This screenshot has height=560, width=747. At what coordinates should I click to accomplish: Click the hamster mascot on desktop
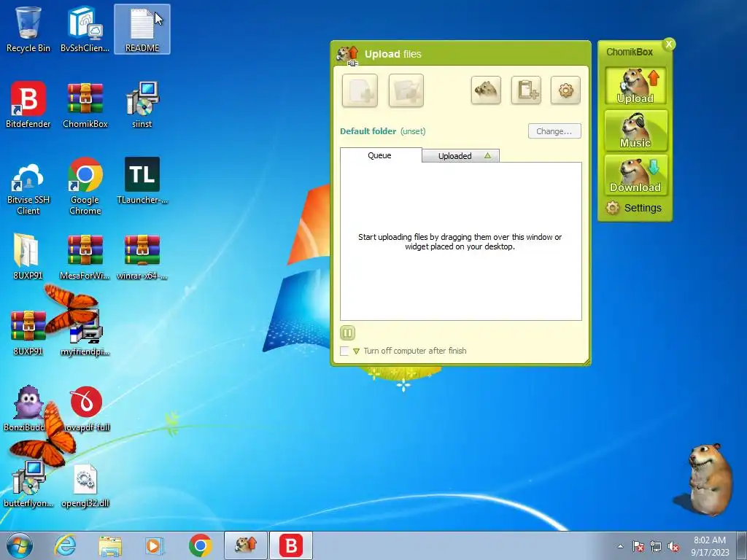pyautogui.click(x=709, y=478)
